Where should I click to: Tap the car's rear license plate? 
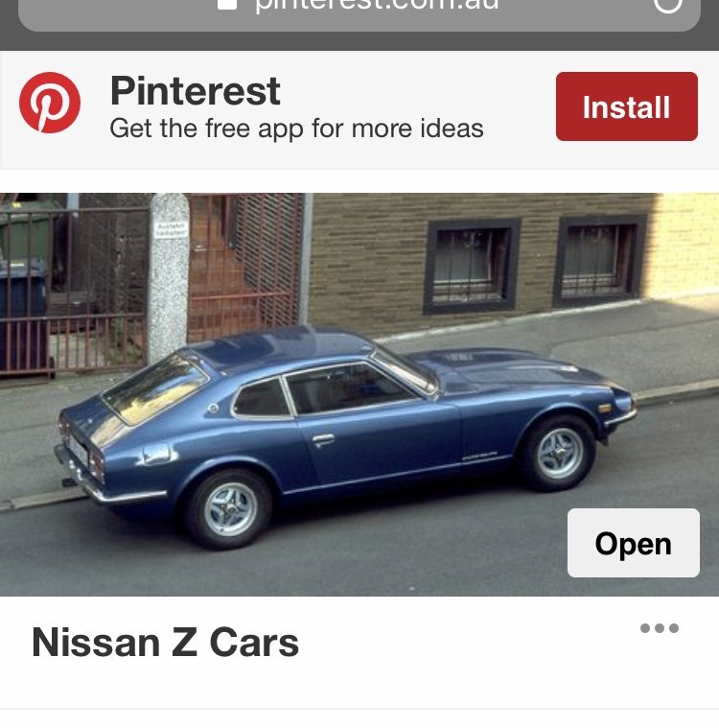78,449
